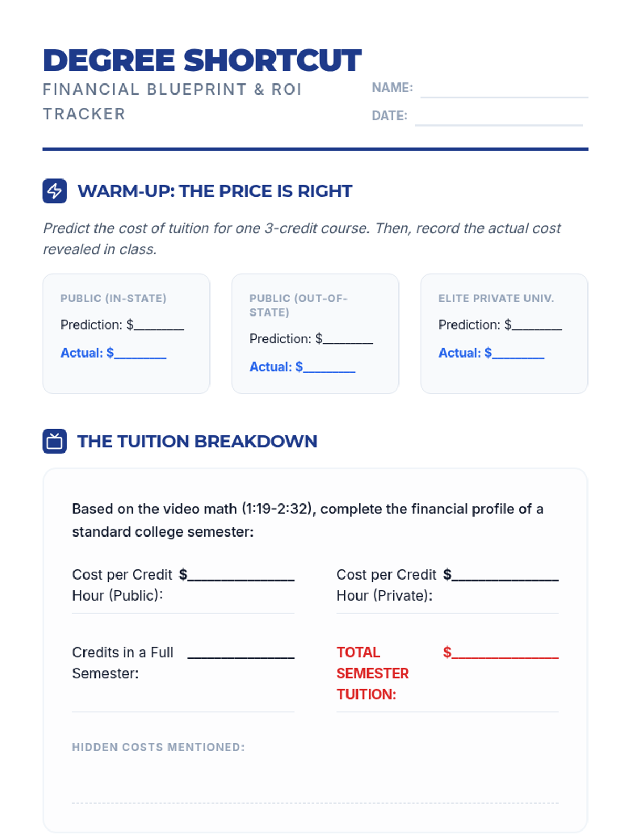Click the Warm-Up: The Price Is Right heading
This screenshot has height=840, width=630.
click(215, 191)
